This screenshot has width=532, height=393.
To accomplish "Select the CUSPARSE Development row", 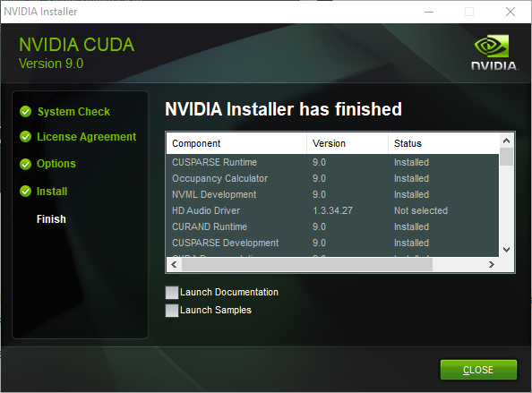I will coord(332,243).
